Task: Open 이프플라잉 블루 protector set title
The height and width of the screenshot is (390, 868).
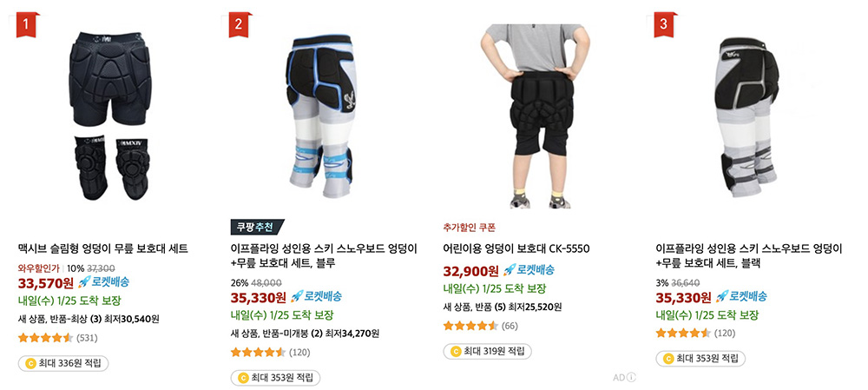Action: click(324, 255)
